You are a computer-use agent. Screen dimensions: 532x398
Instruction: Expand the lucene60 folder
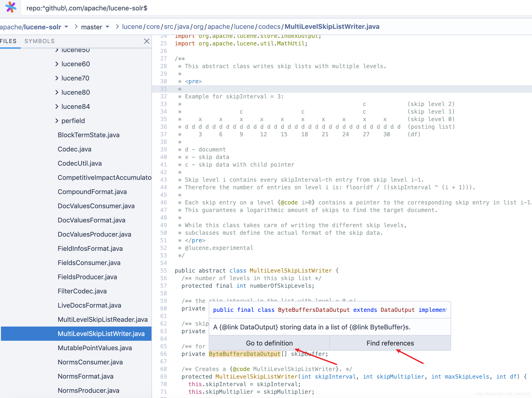[75, 64]
